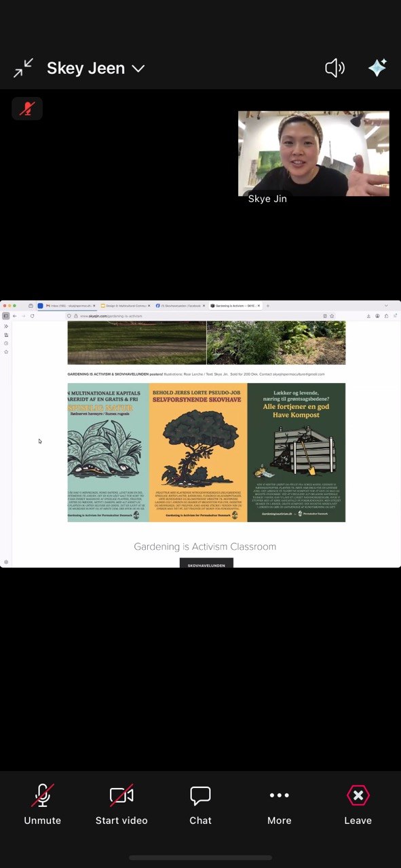Click the skyejin.com address bar in shared browser
This screenshot has width=401, height=868.
(200, 316)
